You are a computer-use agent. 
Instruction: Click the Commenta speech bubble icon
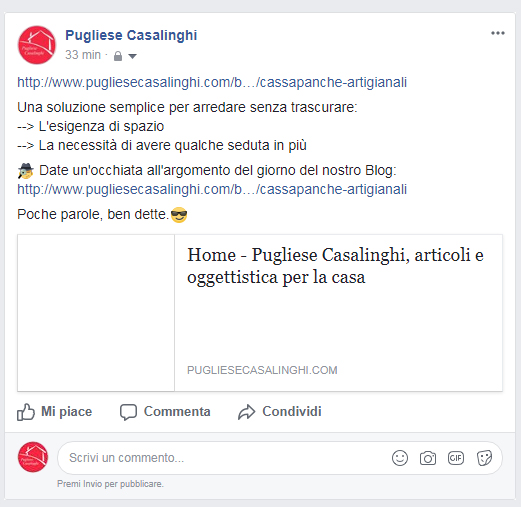pyautogui.click(x=128, y=412)
